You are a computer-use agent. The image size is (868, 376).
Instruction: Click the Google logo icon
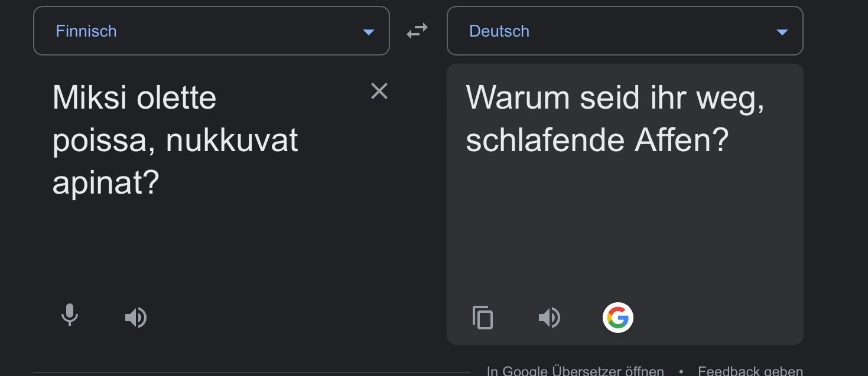(x=617, y=318)
